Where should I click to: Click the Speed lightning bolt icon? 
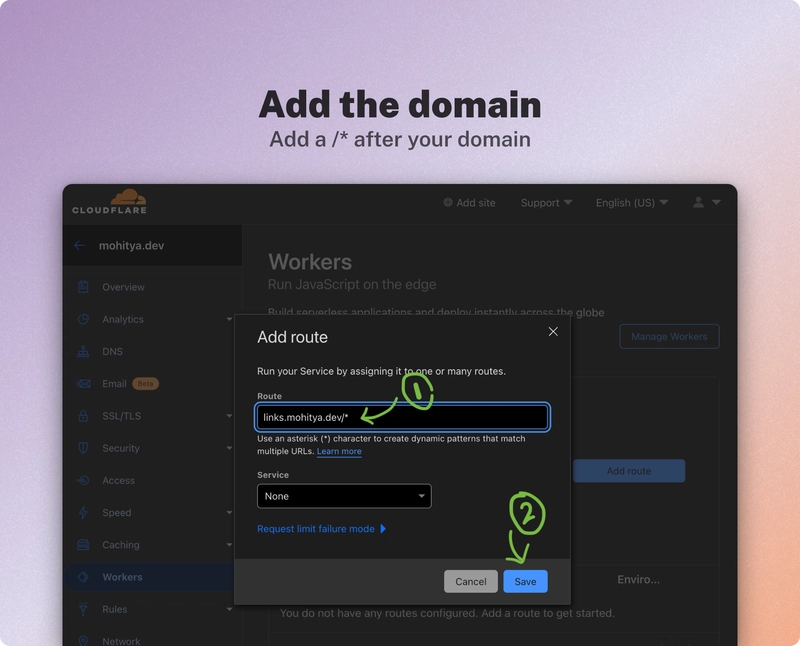(x=83, y=512)
